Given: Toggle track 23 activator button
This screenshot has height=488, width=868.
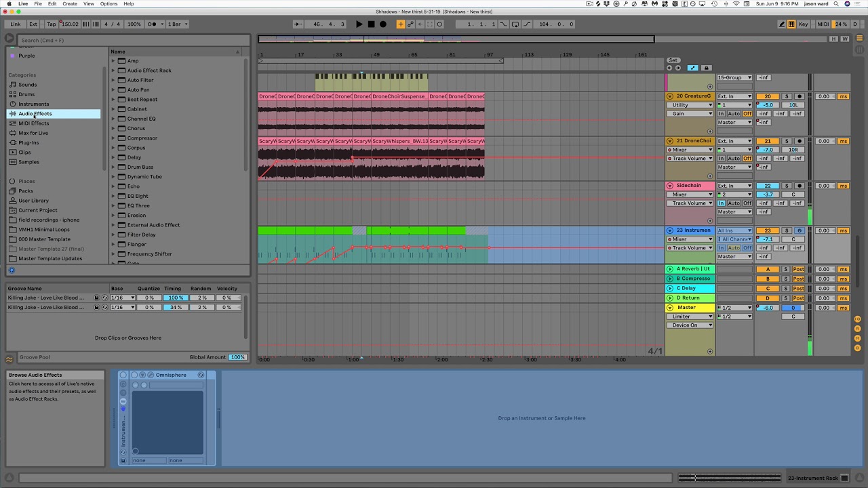Looking at the screenshot, I should point(768,230).
